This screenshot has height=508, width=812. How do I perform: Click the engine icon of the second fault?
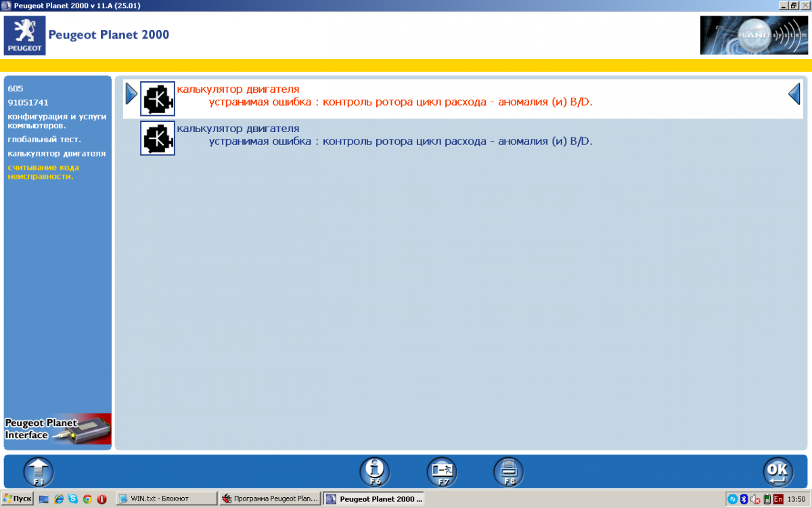coord(158,137)
